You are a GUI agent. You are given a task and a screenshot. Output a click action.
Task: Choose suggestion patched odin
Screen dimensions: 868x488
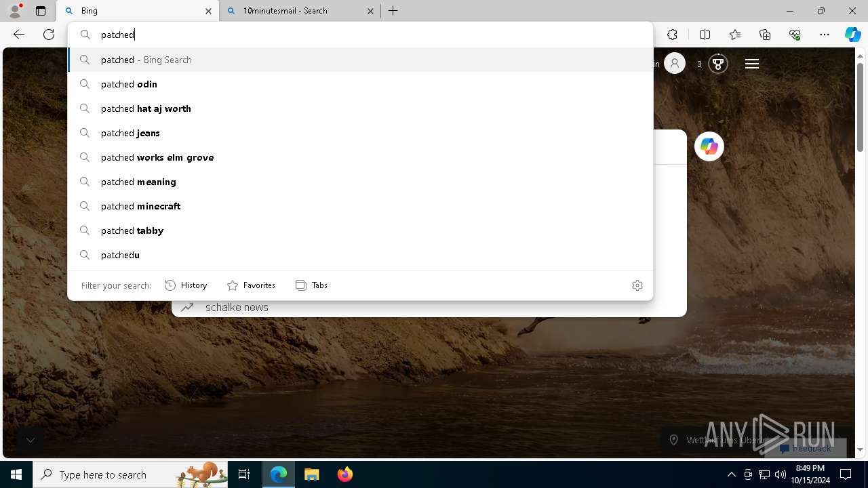[x=360, y=84]
